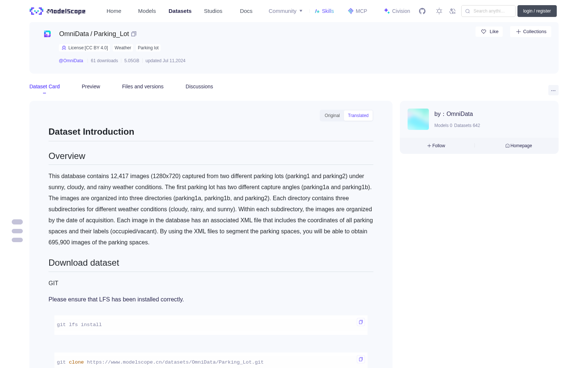Open the Discussions tab

(x=199, y=86)
